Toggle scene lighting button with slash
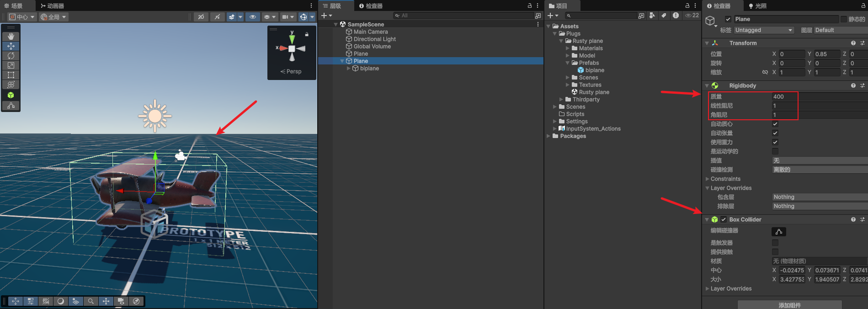Image resolution: width=868 pixels, height=309 pixels. pos(217,17)
